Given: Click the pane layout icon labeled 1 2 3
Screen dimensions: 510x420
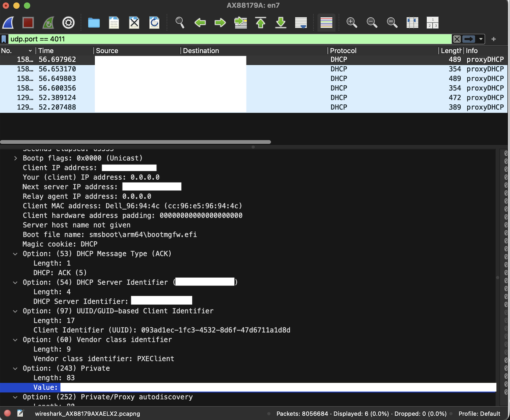Looking at the screenshot, I should pos(432,23).
